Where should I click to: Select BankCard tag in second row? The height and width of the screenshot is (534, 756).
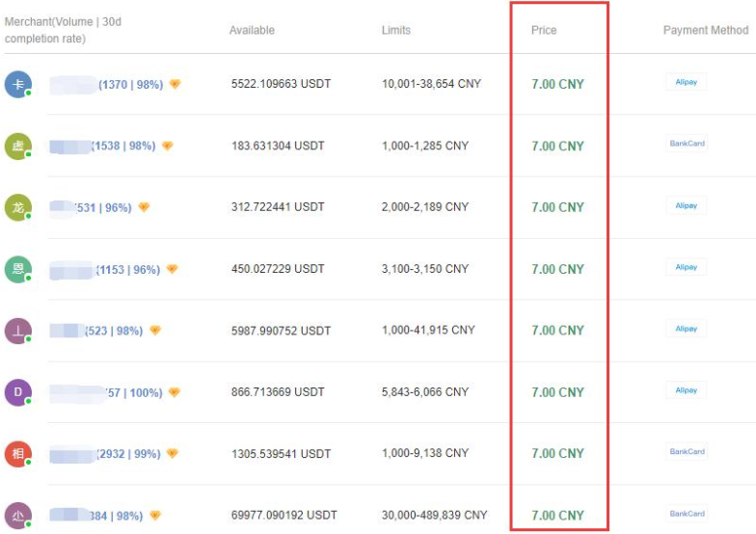pos(688,144)
